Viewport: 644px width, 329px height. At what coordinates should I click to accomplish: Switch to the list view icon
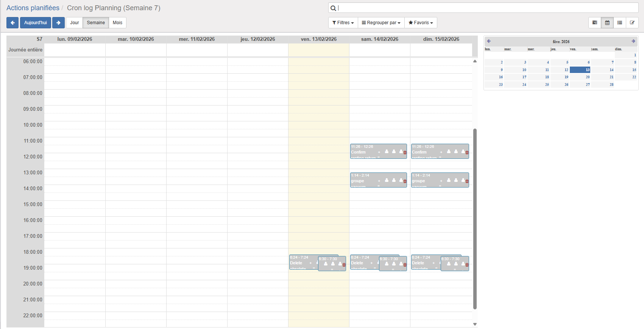[620, 23]
